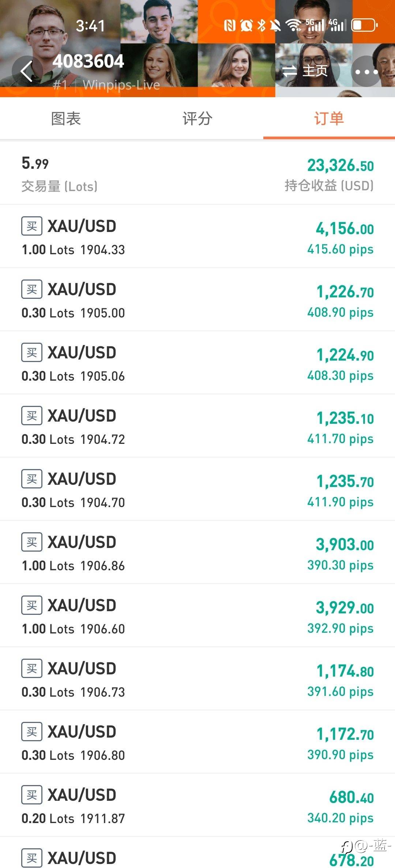Switch to the 评分 tab

point(197,119)
